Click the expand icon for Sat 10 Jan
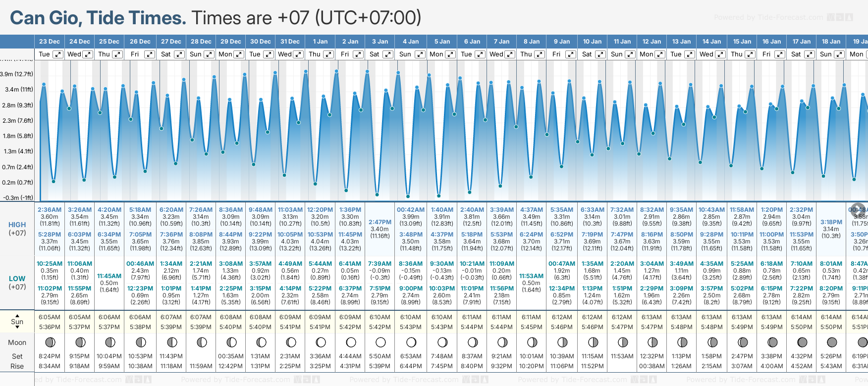Viewport: 868px width, 386px height. point(600,54)
